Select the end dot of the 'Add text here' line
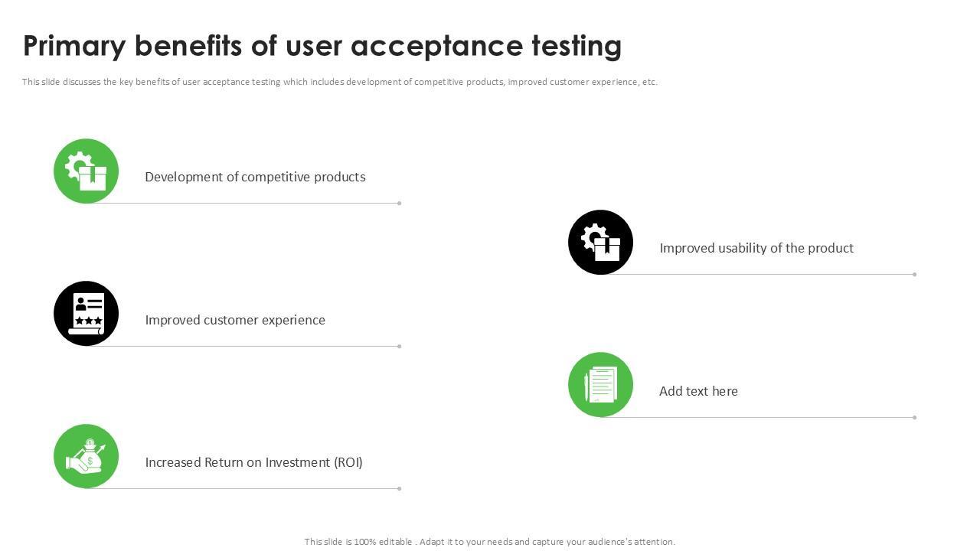Image resolution: width=980 pixels, height=551 pixels. click(x=914, y=418)
